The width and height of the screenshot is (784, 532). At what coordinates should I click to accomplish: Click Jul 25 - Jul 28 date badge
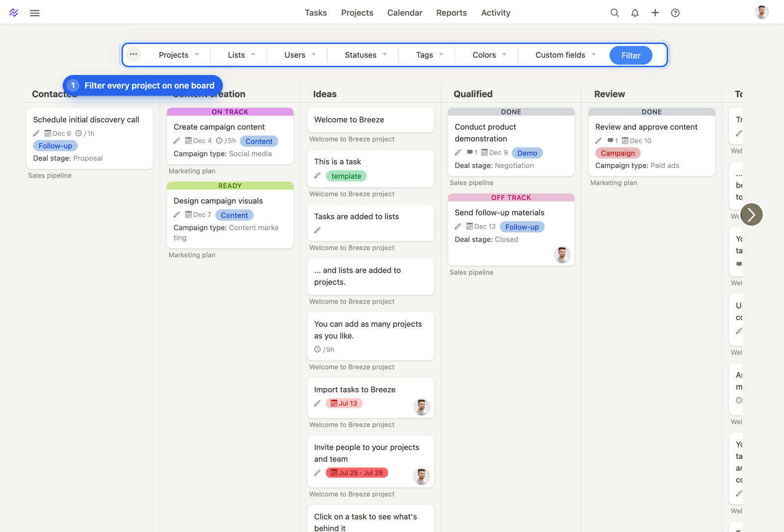(357, 473)
